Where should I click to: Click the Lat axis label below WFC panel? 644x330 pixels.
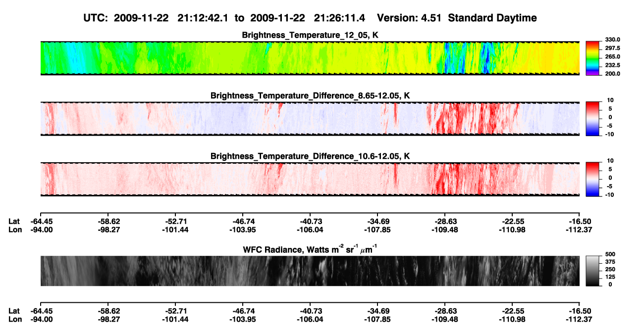pyautogui.click(x=14, y=311)
